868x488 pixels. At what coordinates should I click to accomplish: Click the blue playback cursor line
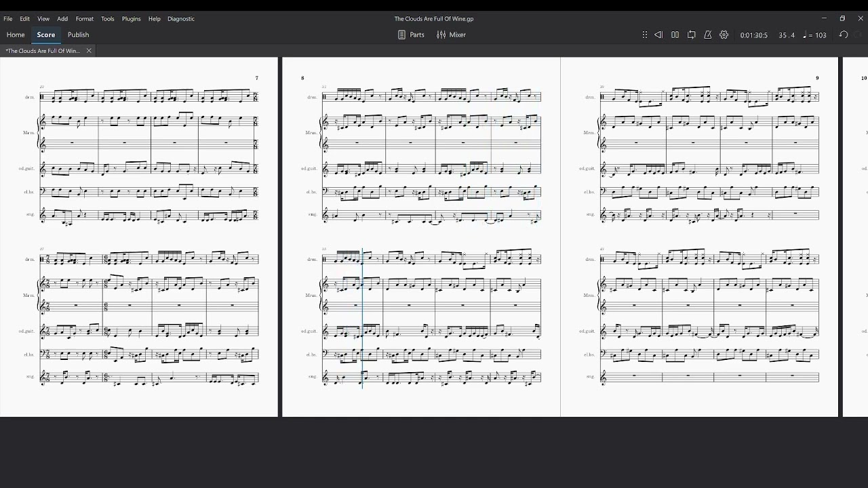click(362, 319)
